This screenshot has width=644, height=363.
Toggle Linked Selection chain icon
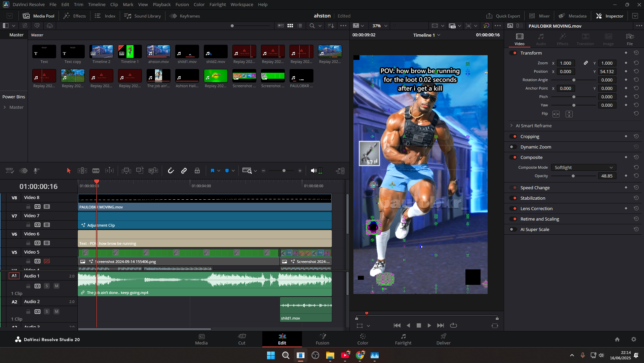(x=184, y=171)
